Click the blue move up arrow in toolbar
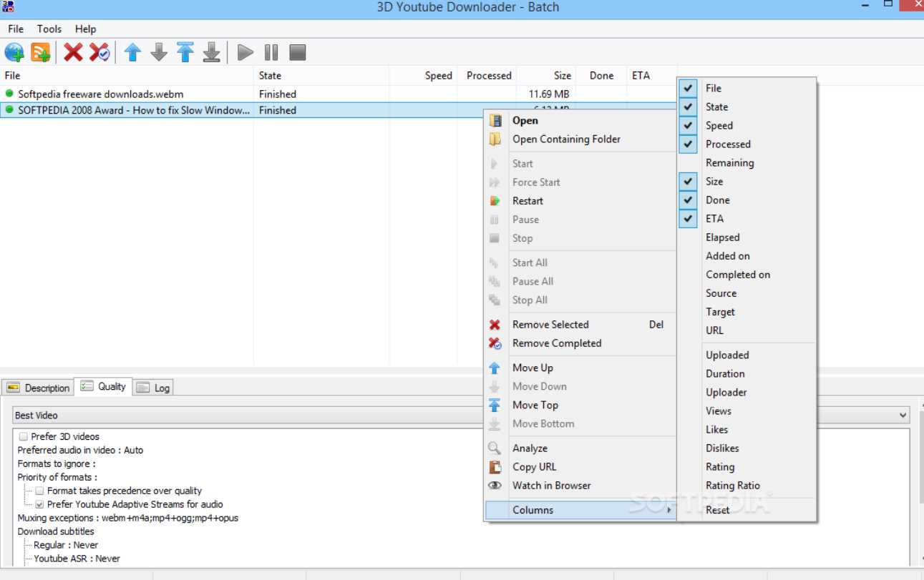This screenshot has width=924, height=580. (132, 52)
